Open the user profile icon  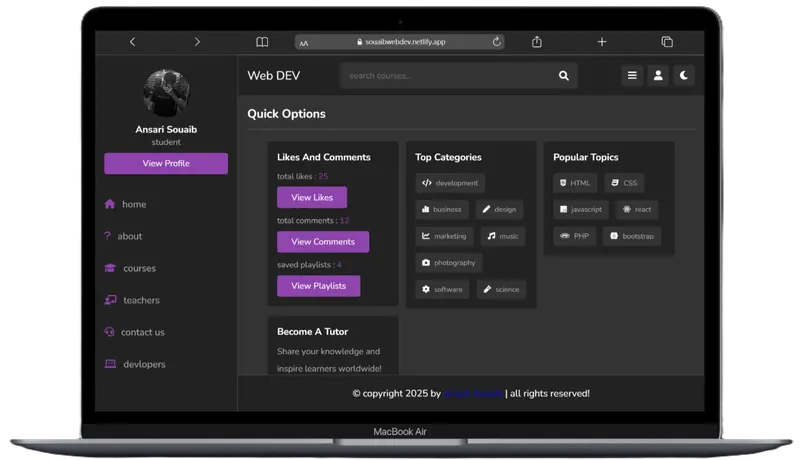point(658,75)
